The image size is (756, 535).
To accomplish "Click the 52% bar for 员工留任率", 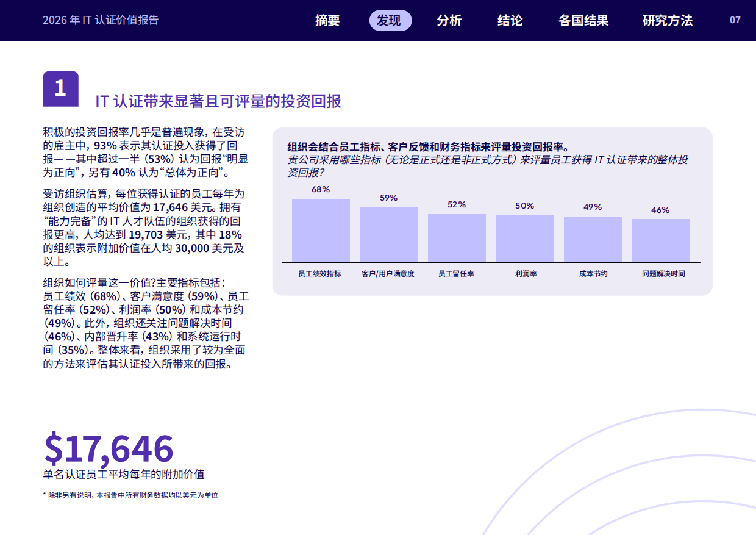I will (457, 237).
